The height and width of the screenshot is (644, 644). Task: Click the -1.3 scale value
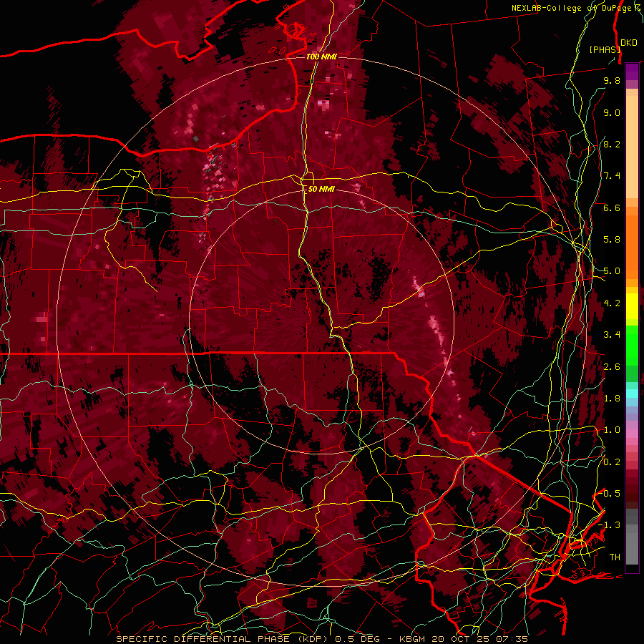click(609, 525)
